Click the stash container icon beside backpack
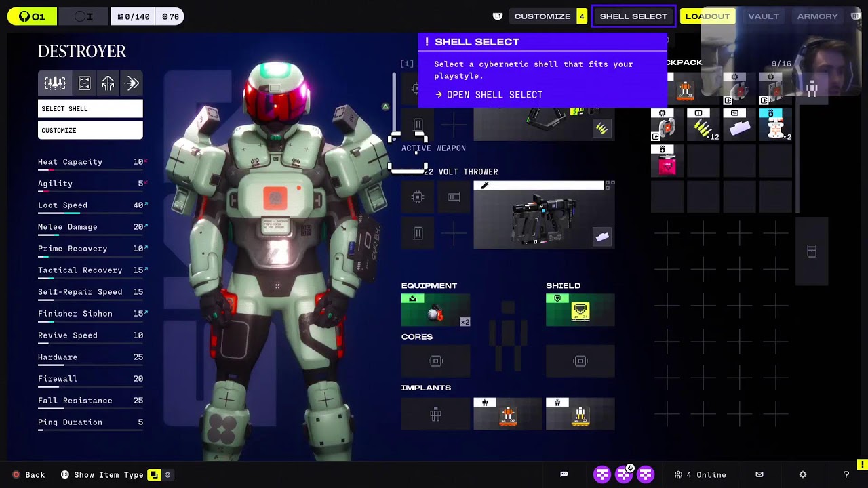 [x=812, y=251]
